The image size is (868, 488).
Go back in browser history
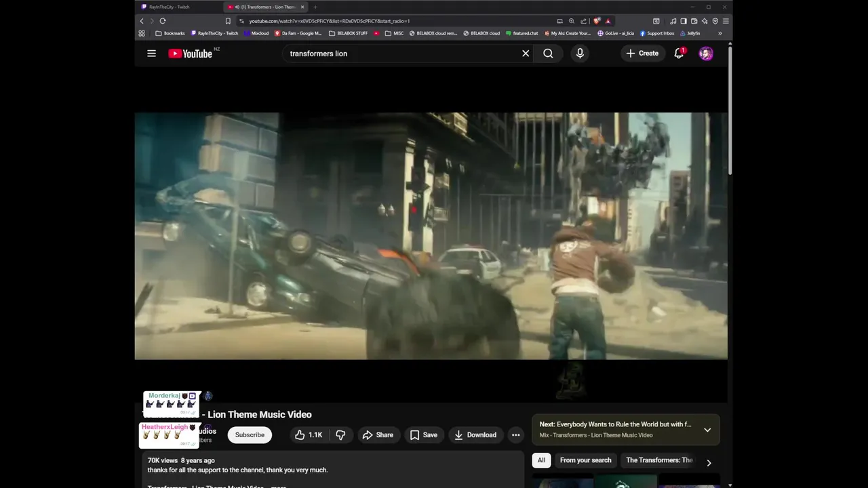pyautogui.click(x=142, y=21)
